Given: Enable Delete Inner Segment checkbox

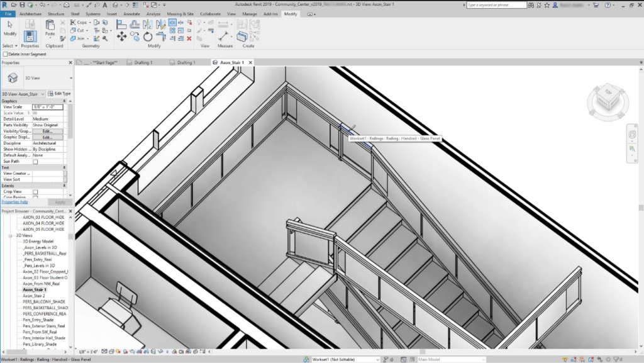Looking at the screenshot, I should tap(5, 54).
